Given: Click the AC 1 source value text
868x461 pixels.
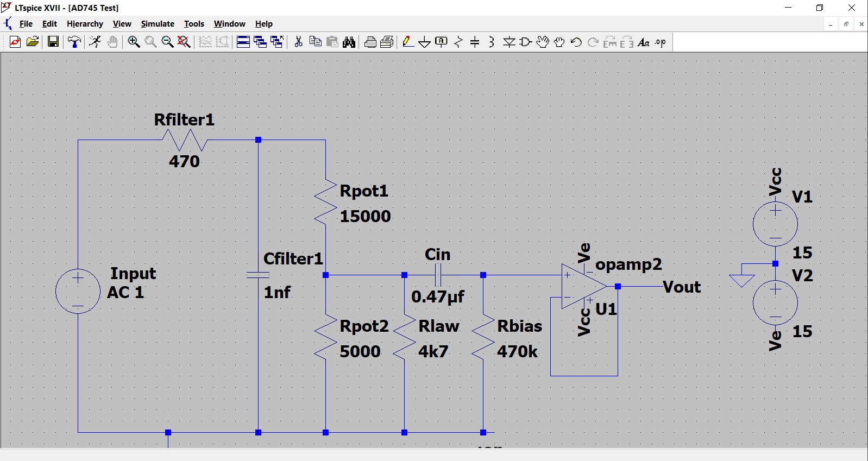Looking at the screenshot, I should pyautogui.click(x=125, y=292).
